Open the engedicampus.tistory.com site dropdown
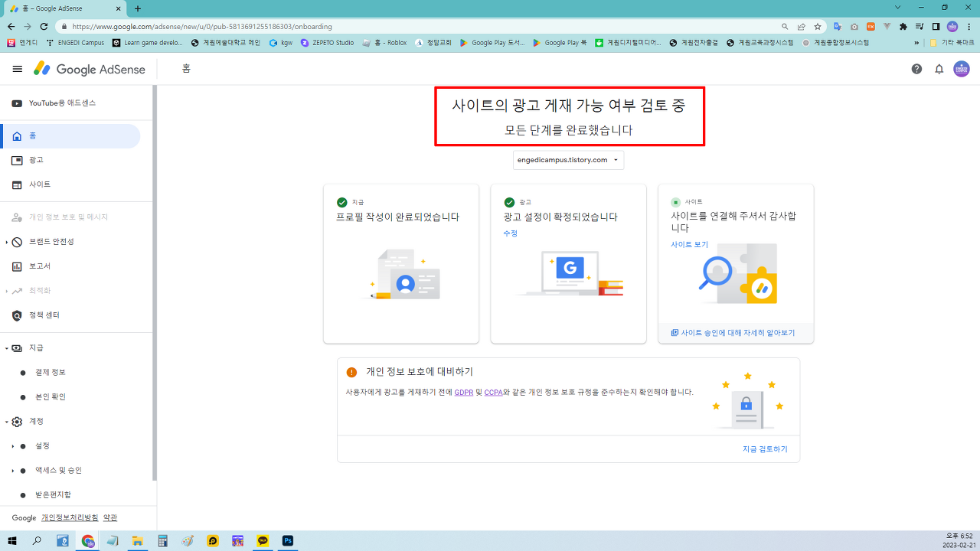The image size is (980, 551). pyautogui.click(x=569, y=160)
